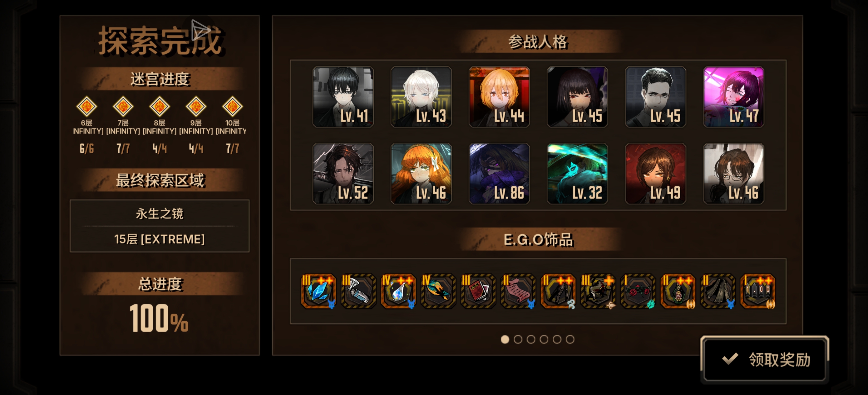Select the water droplet E.G.O gift
The width and height of the screenshot is (868, 395).
(398, 291)
